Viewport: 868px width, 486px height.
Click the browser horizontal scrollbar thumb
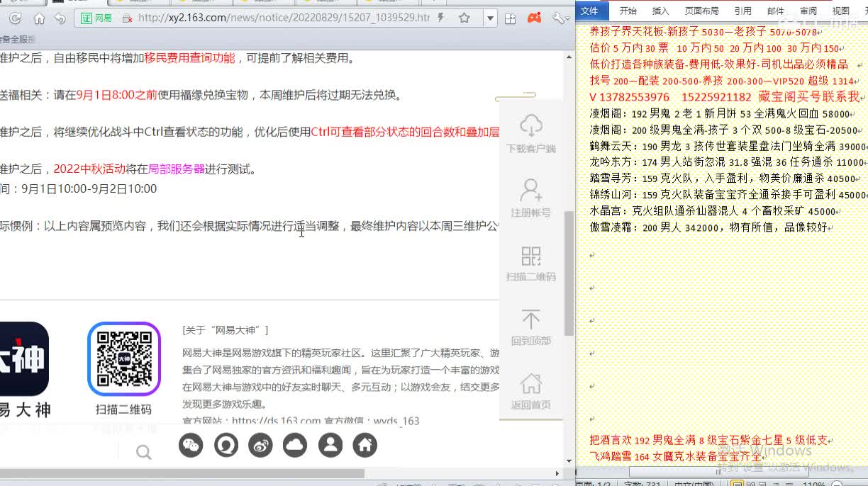tap(183, 473)
